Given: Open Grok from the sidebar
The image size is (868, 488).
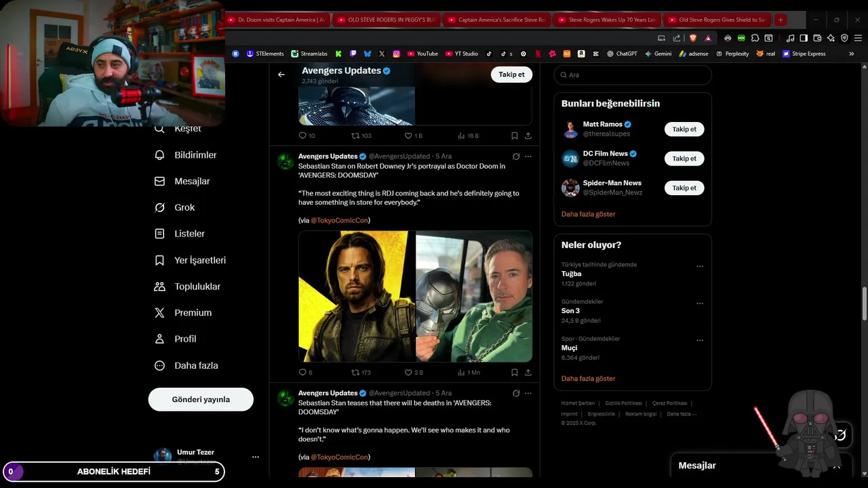Looking at the screenshot, I should 175,207.
